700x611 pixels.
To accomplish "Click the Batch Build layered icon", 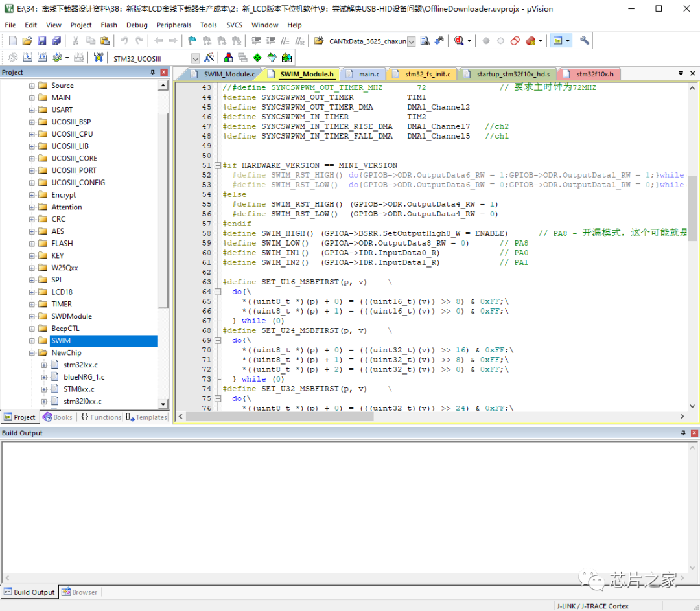I will (57, 58).
